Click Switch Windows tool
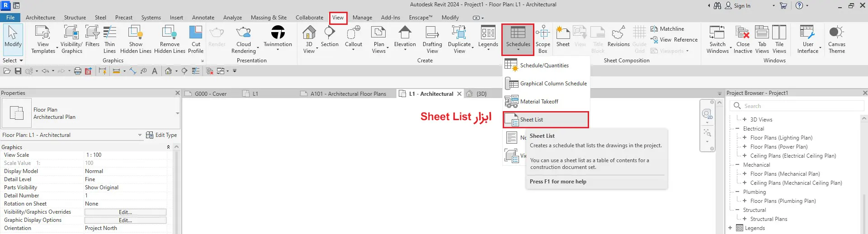The image size is (868, 234). (x=717, y=40)
